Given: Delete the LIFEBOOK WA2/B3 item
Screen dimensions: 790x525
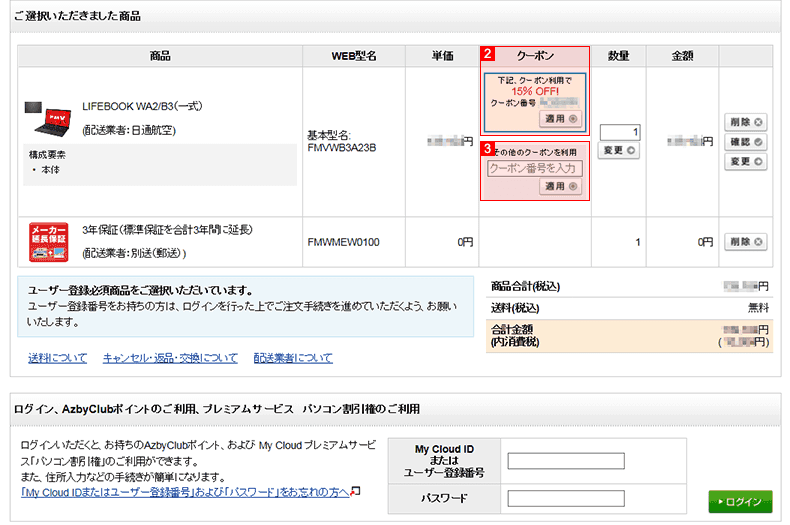Looking at the screenshot, I should pos(746,122).
